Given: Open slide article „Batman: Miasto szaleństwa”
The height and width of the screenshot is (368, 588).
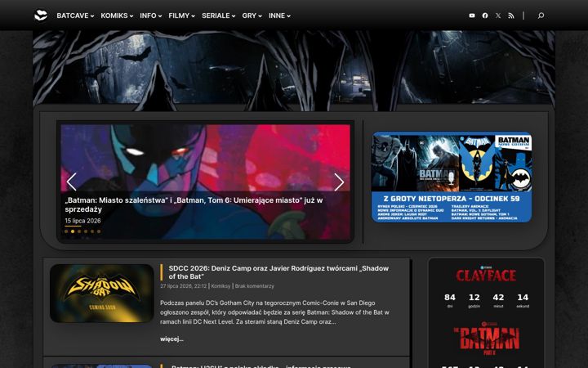Looking at the screenshot, I should (x=194, y=204).
